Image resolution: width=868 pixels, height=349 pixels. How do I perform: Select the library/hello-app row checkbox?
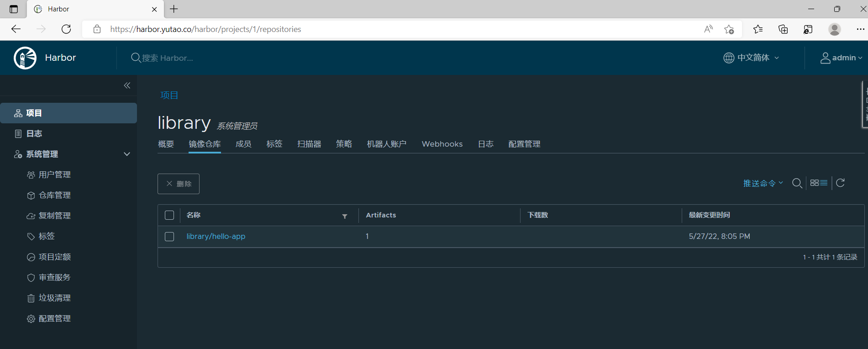click(169, 237)
